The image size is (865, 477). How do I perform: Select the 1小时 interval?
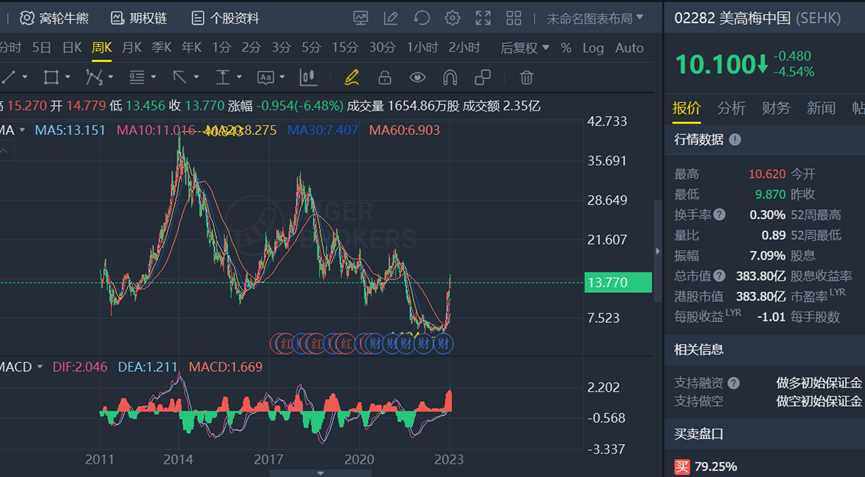(x=422, y=48)
